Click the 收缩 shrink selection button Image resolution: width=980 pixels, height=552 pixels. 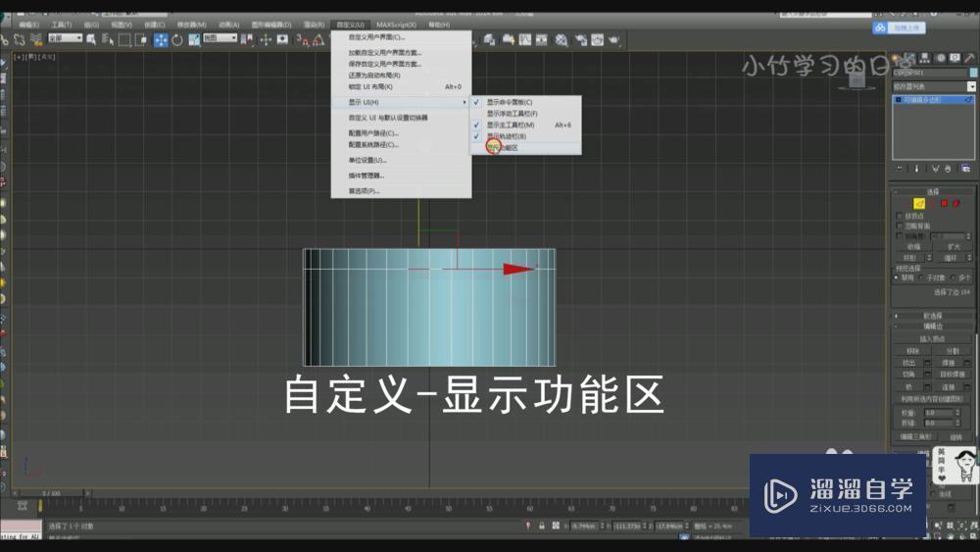pyautogui.click(x=913, y=247)
